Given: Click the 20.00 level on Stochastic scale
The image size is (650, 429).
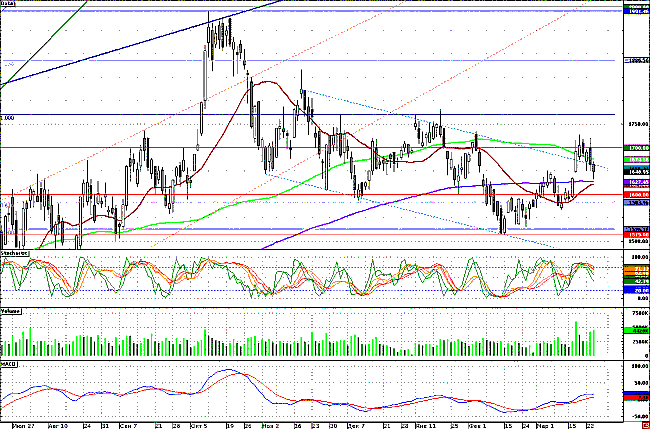Looking at the screenshot, I should [636, 290].
